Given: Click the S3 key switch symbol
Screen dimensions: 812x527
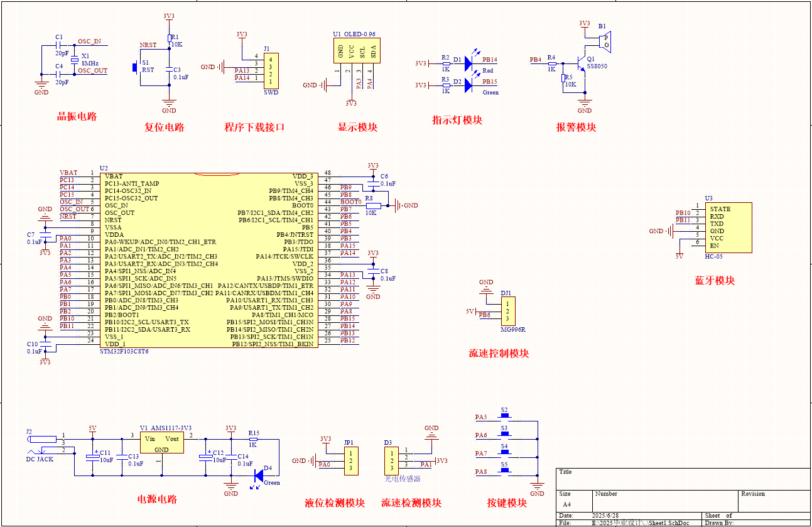Looking at the screenshot, I should point(506,435).
